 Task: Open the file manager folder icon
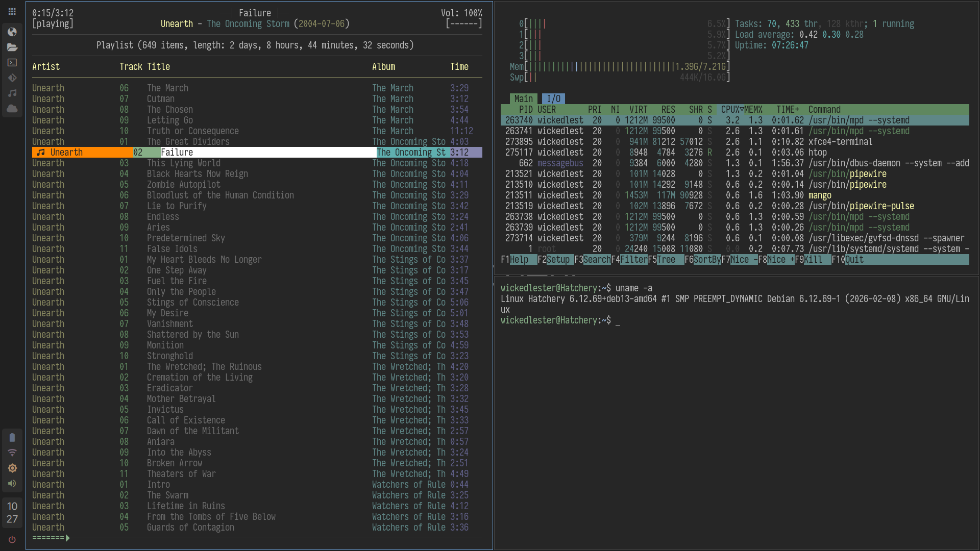tap(12, 47)
